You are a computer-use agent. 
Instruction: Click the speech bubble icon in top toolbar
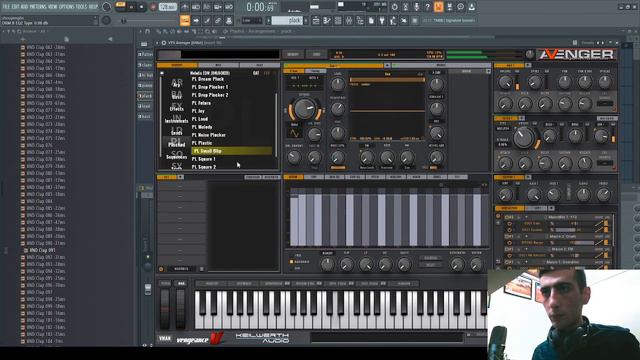tap(460, 7)
